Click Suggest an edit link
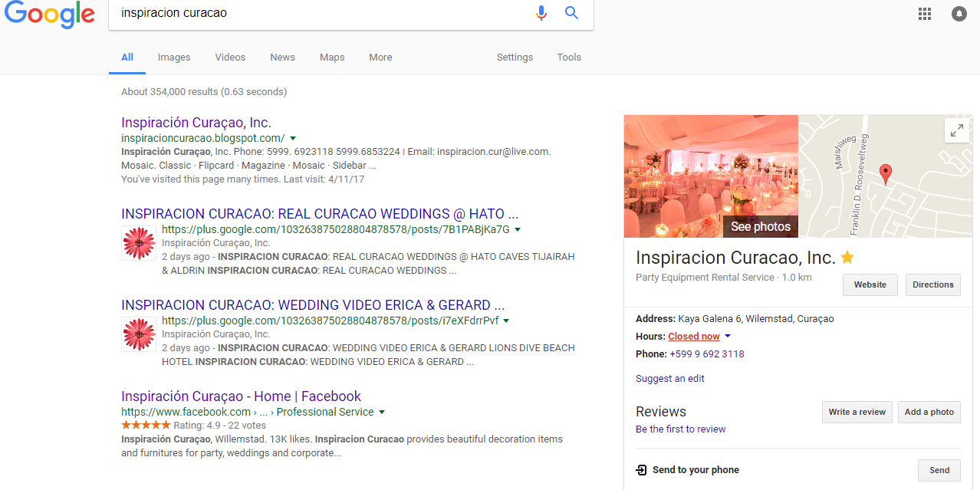 [670, 379]
